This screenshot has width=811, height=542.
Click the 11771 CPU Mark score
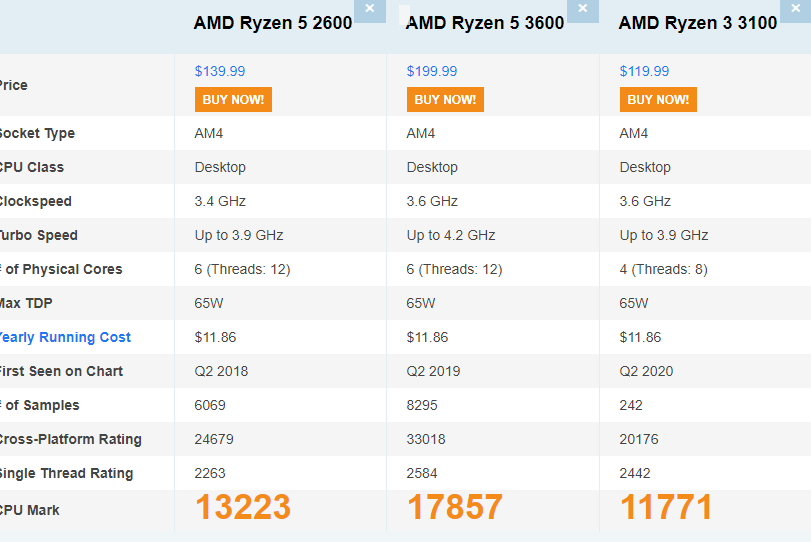click(667, 508)
